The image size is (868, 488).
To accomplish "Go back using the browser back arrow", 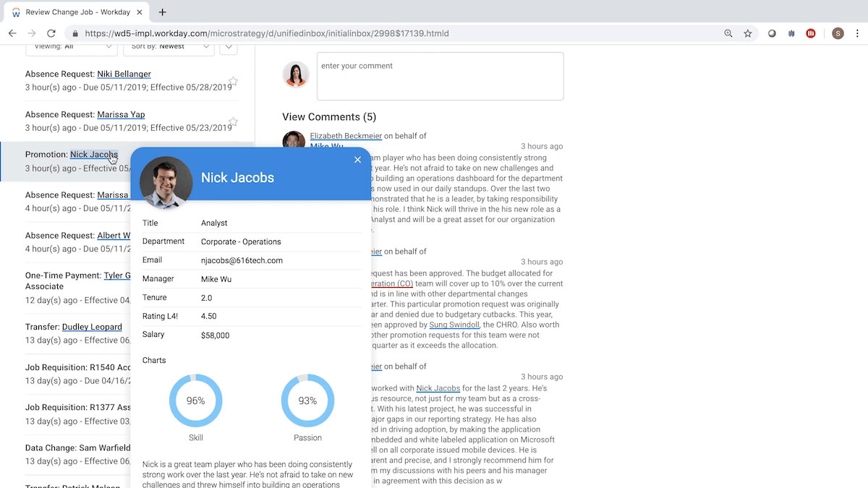I will pyautogui.click(x=12, y=33).
